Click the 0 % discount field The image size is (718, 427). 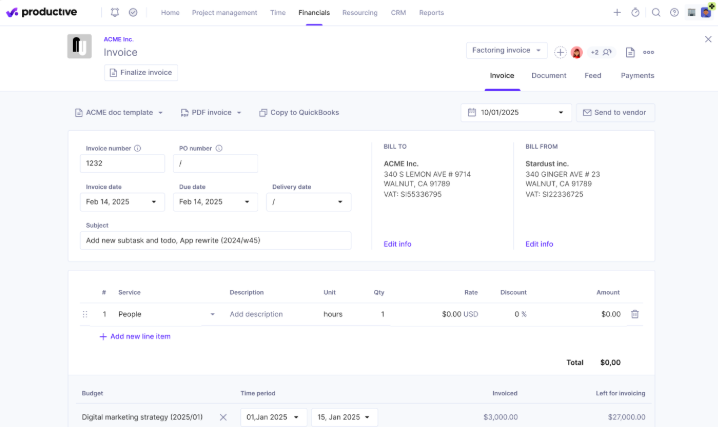coord(520,314)
